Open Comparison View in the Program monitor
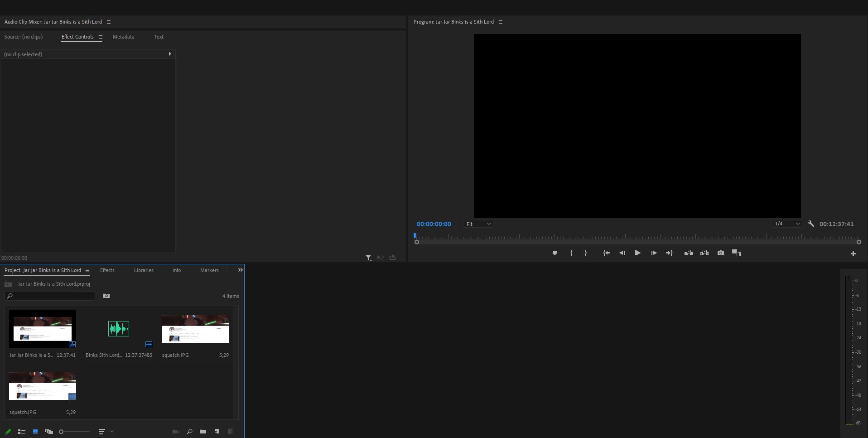This screenshot has width=868, height=438. click(736, 253)
